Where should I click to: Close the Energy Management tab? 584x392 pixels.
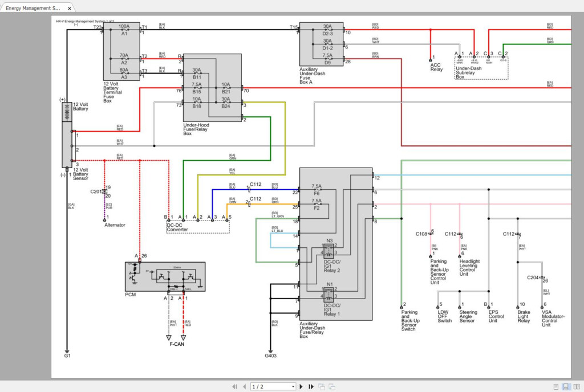coord(69,8)
